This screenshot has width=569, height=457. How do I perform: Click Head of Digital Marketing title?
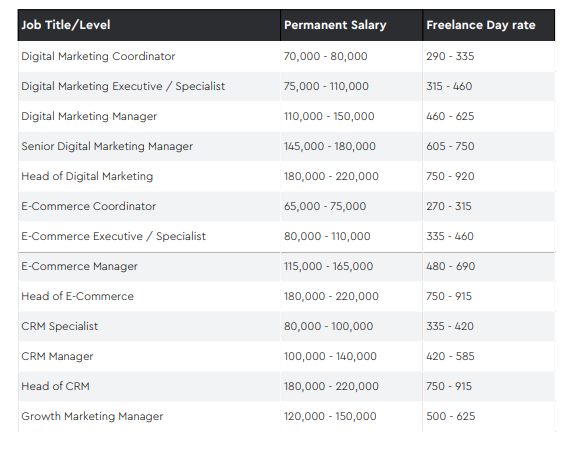87,176
